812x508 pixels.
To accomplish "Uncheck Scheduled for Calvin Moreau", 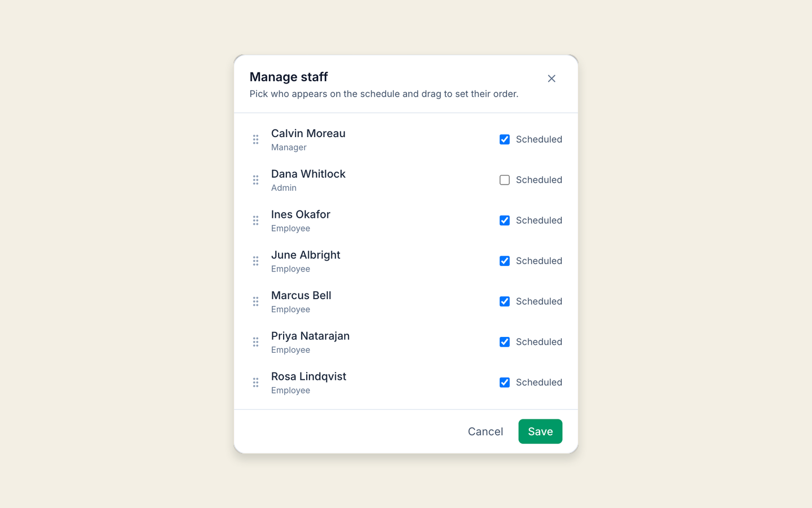I will [x=505, y=139].
